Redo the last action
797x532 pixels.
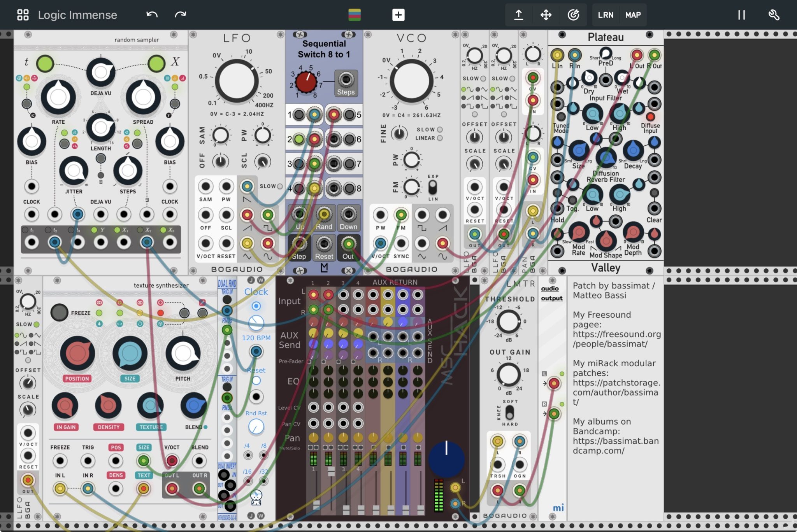(181, 15)
